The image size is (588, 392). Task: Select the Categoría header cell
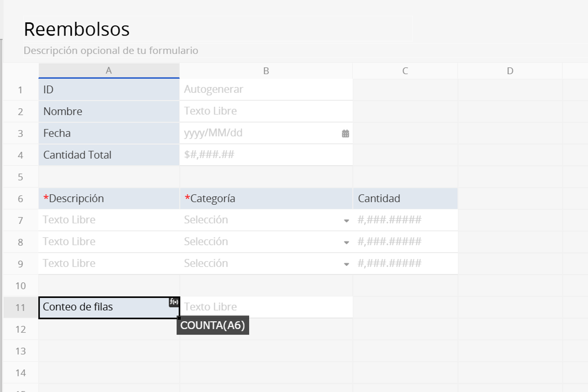click(x=266, y=198)
